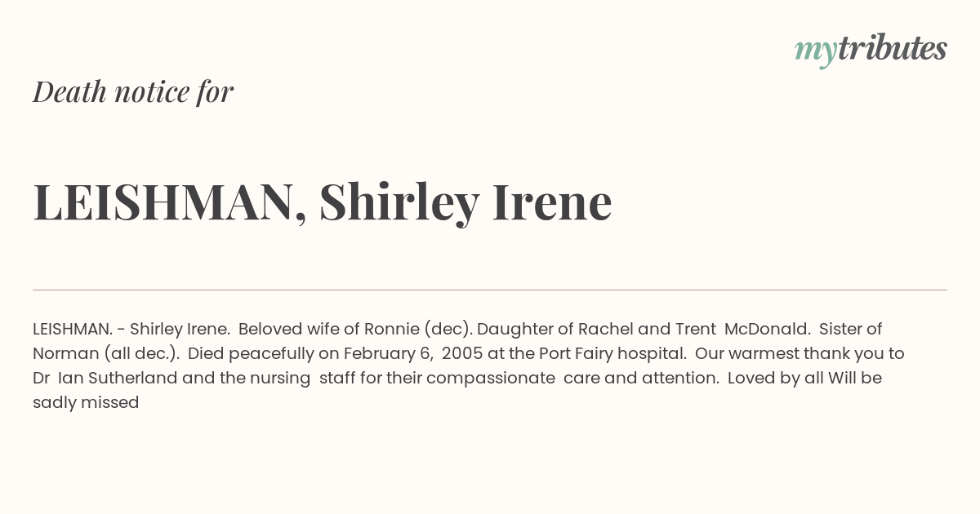Click "LEISHMAN." at the start of the notice text
The image size is (980, 514).
pyautogui.click(x=73, y=329)
